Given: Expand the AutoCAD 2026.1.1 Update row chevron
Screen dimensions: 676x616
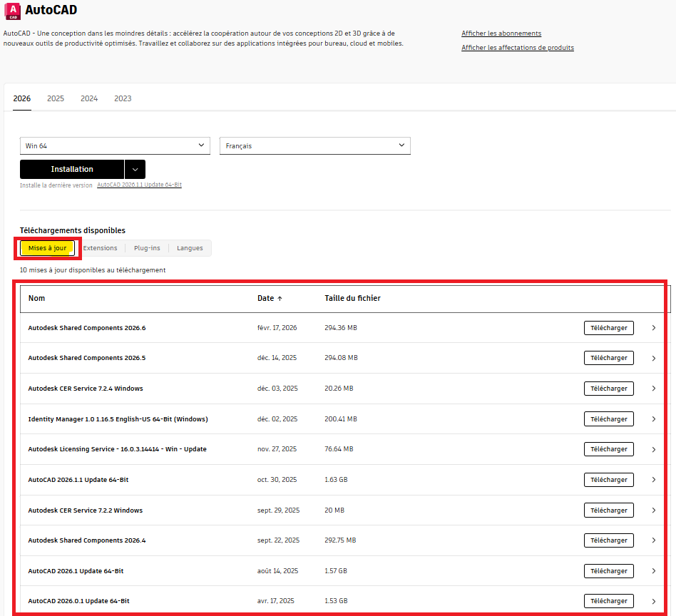Looking at the screenshot, I should click(x=653, y=480).
